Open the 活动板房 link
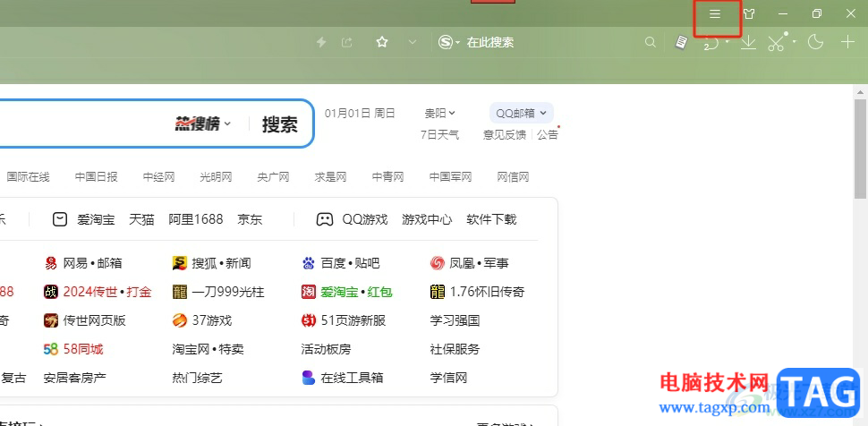The height and width of the screenshot is (426, 868). point(326,350)
